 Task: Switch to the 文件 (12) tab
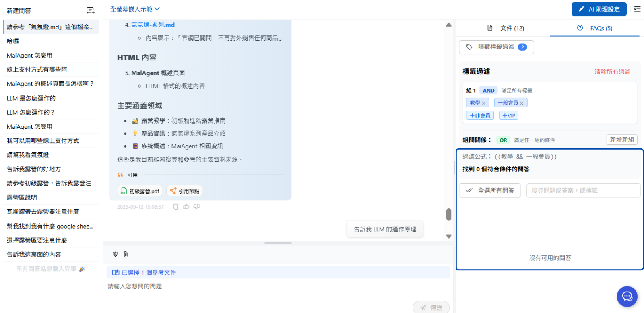pyautogui.click(x=506, y=28)
